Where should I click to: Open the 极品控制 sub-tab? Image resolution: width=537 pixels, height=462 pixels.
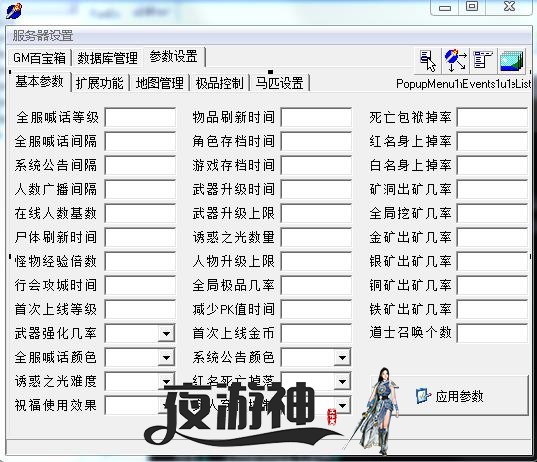tap(220, 83)
